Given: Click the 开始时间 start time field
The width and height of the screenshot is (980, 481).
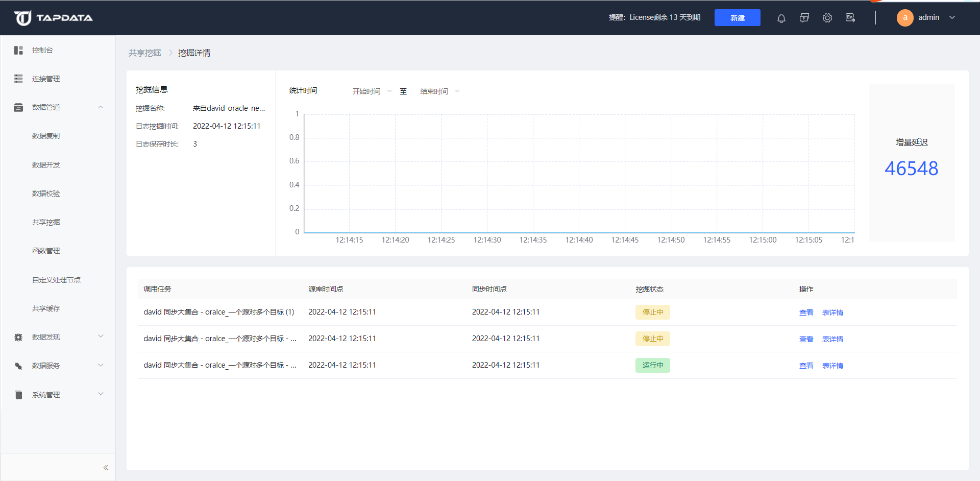Looking at the screenshot, I should point(366,91).
